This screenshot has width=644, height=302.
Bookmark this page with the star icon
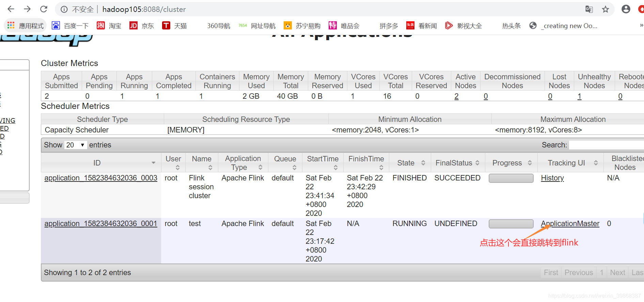coord(606,9)
